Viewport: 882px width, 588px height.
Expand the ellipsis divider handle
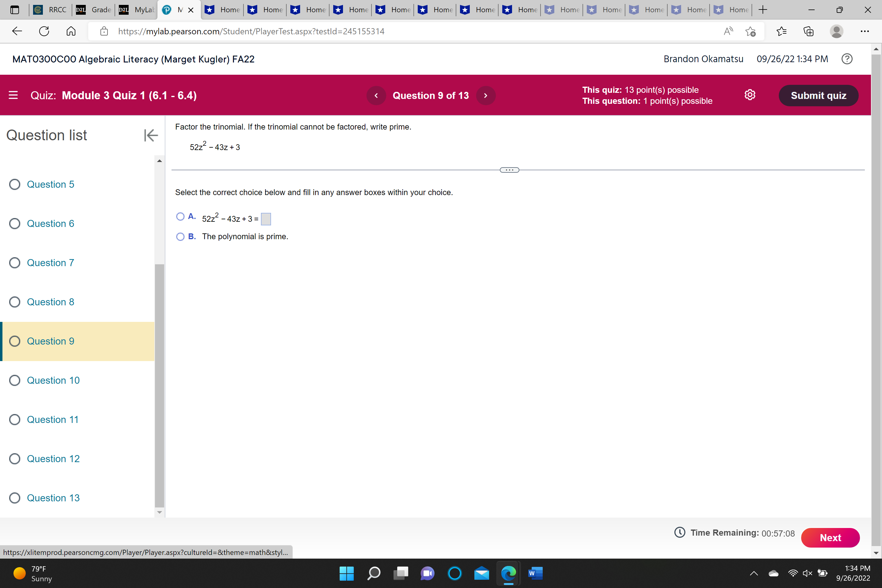coord(509,170)
